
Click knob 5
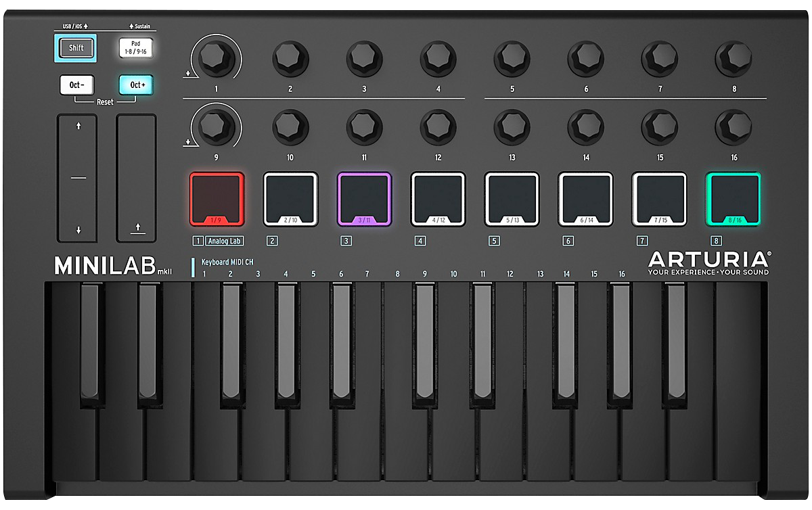click(x=512, y=59)
